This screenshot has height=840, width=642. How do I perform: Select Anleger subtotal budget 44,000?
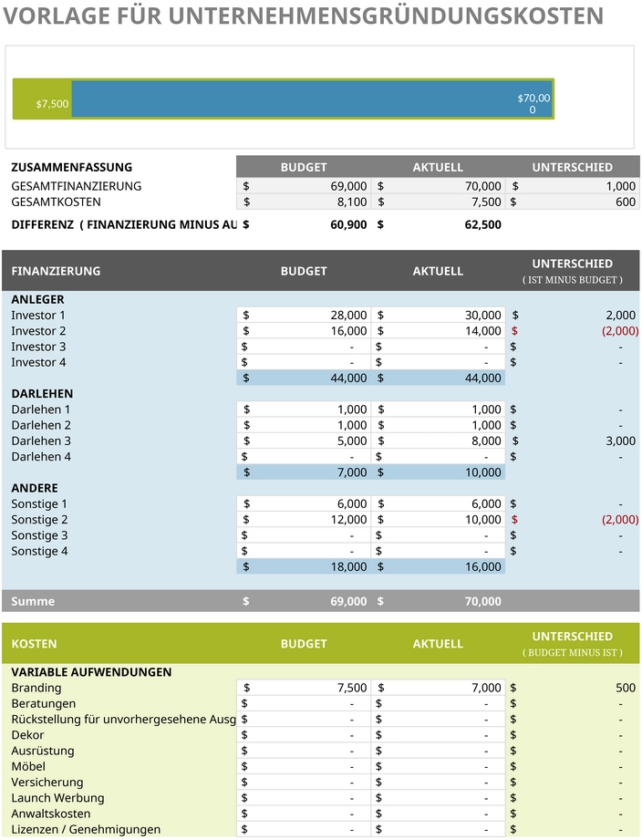(x=304, y=379)
